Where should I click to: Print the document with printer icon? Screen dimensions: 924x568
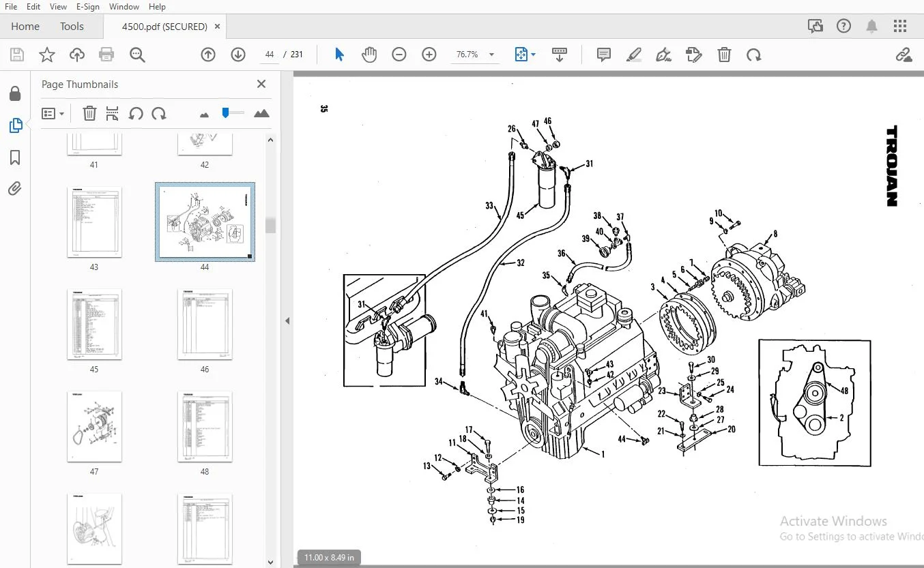pos(106,55)
